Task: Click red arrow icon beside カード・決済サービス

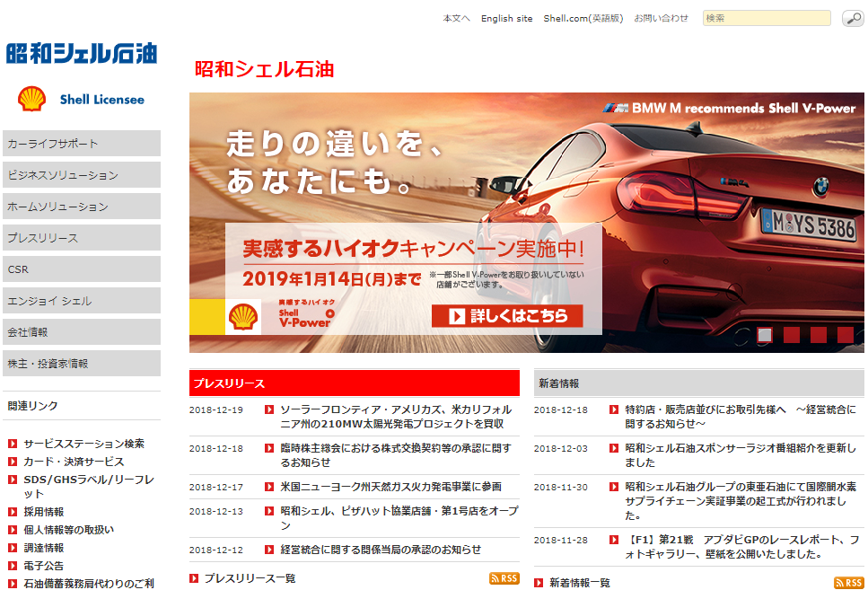Action: point(13,462)
